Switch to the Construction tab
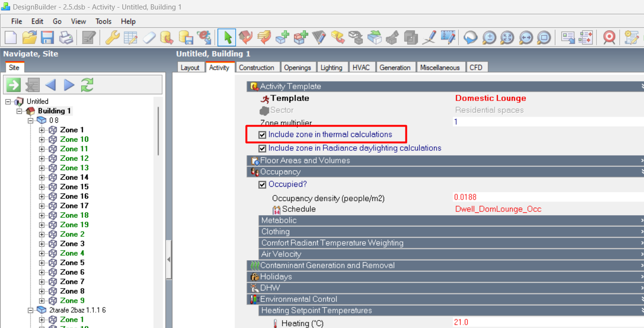 click(257, 68)
